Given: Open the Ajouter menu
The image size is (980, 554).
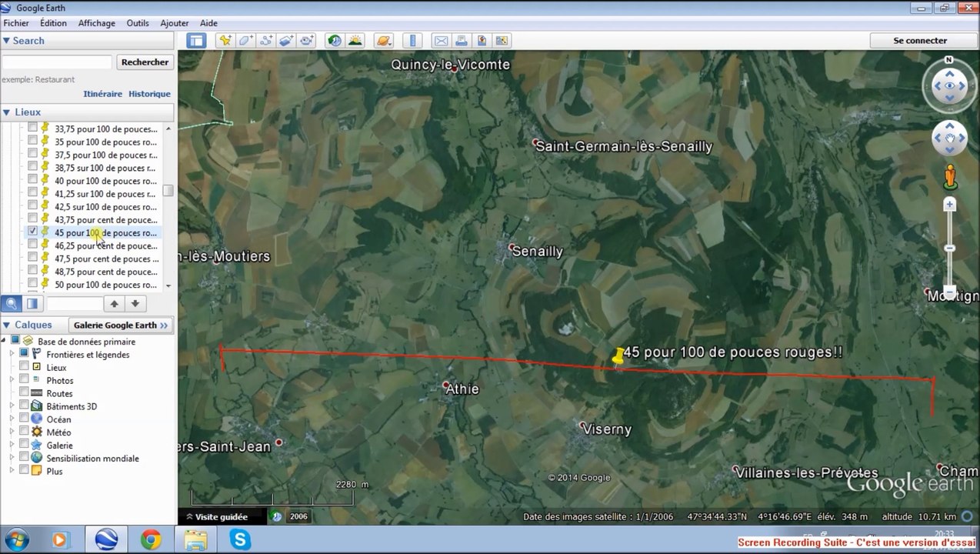Looking at the screenshot, I should coord(175,23).
